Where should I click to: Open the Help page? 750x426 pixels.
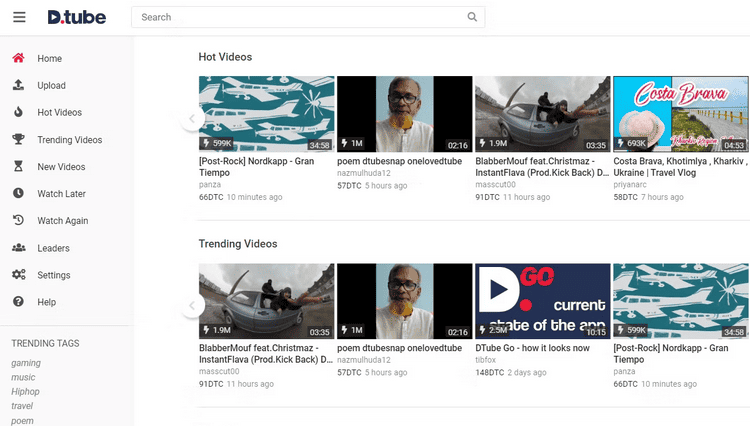tap(46, 302)
